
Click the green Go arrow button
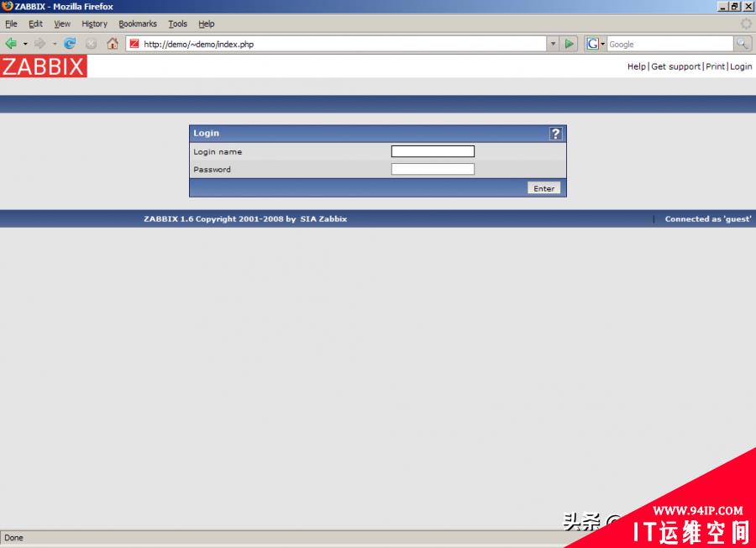pyautogui.click(x=569, y=44)
